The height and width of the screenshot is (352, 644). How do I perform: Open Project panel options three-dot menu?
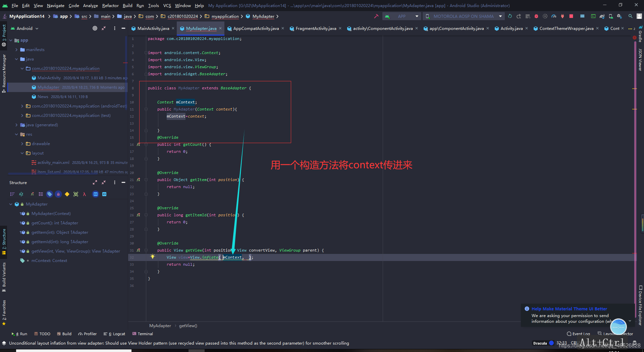115,28
